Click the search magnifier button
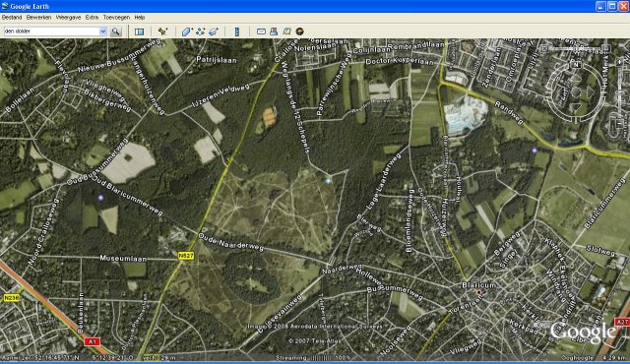This screenshot has height=364, width=630. (x=116, y=31)
